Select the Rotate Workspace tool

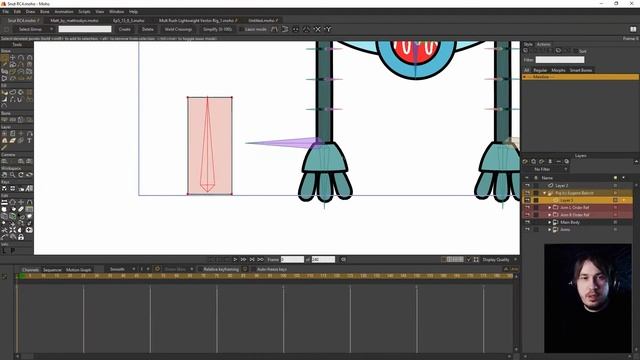pyautogui.click(x=21, y=175)
